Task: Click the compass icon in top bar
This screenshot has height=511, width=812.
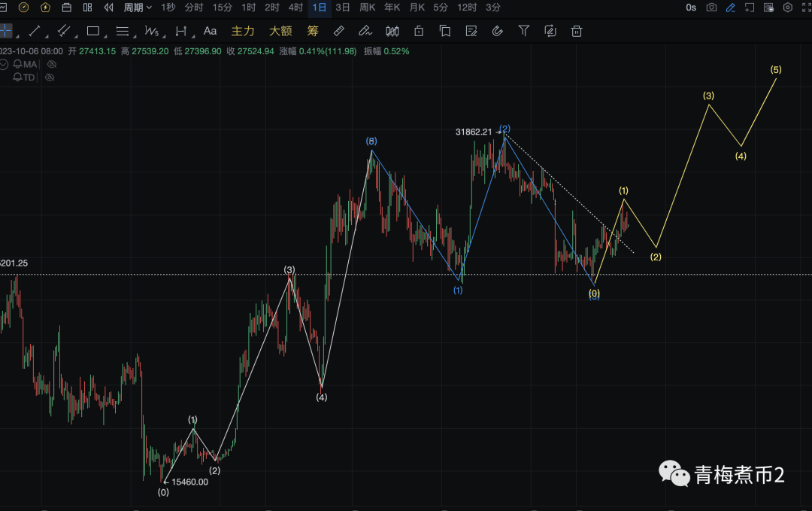Action: coord(23,8)
